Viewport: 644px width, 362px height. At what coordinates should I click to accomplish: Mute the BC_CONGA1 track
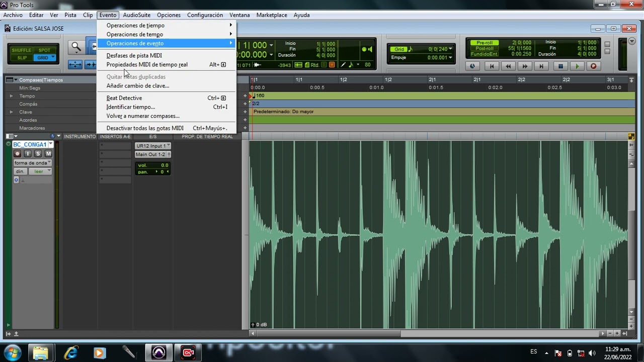point(48,154)
